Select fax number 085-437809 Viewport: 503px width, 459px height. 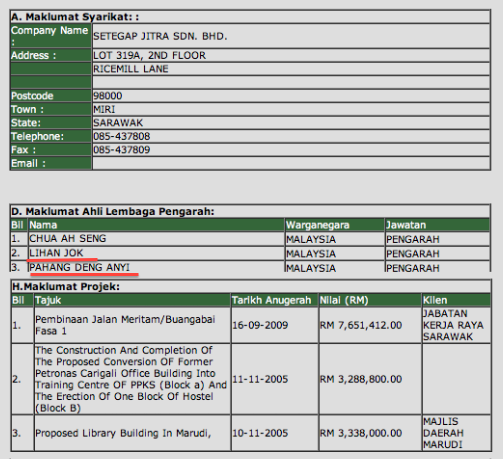point(122,150)
